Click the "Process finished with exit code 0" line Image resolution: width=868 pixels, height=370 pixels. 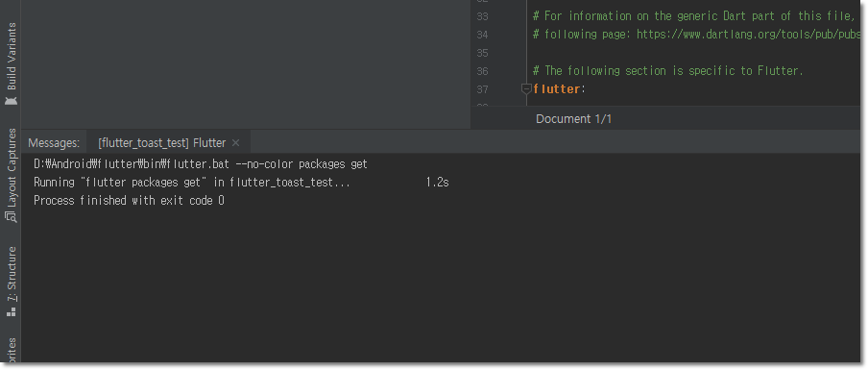point(129,201)
